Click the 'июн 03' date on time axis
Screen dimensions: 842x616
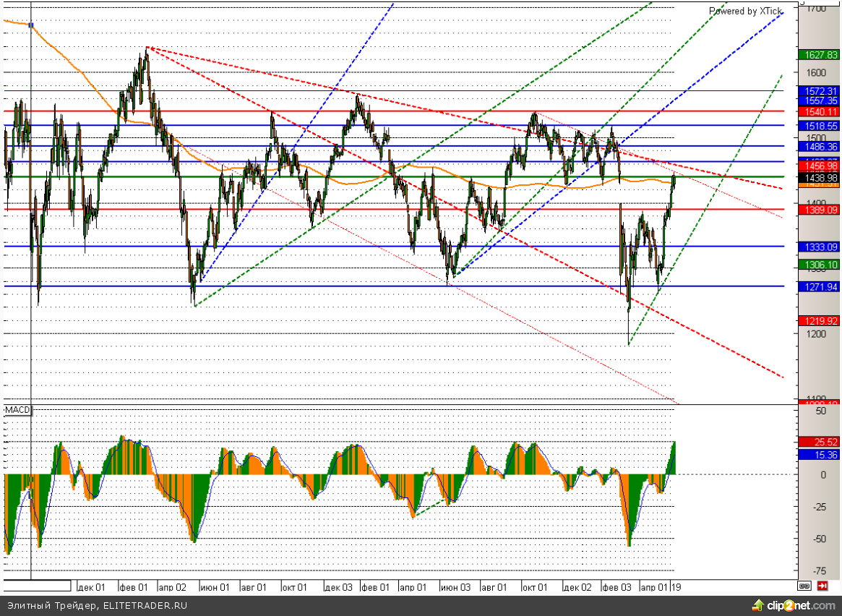[x=455, y=587]
